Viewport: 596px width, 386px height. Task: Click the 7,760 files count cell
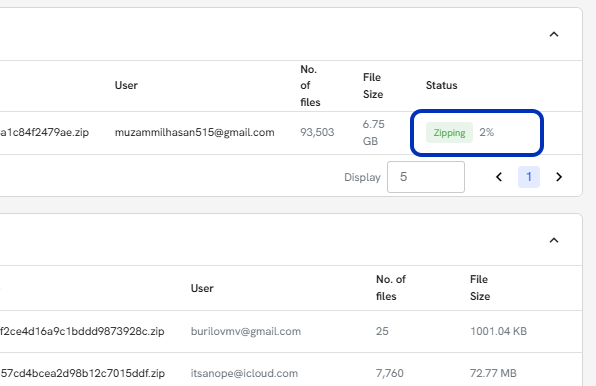pos(390,373)
